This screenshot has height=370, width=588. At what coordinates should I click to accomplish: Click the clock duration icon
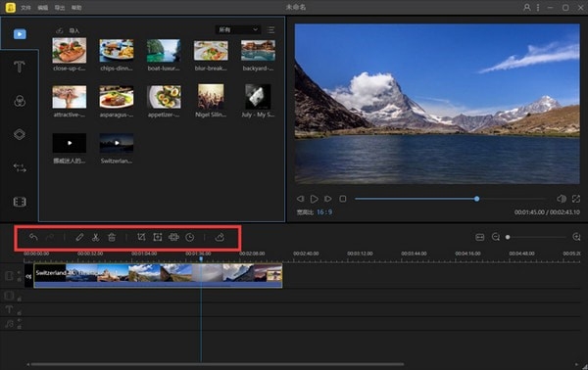pos(190,237)
